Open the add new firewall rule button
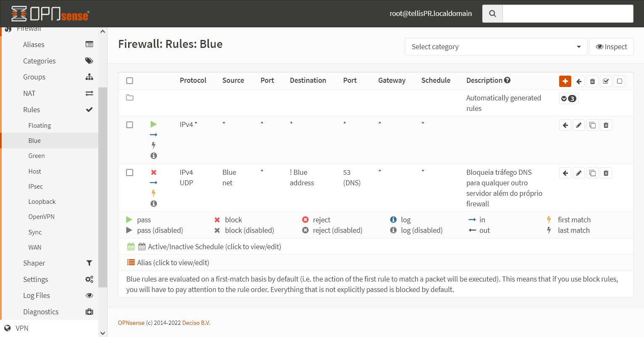Image resolution: width=644 pixels, height=337 pixels. point(565,81)
